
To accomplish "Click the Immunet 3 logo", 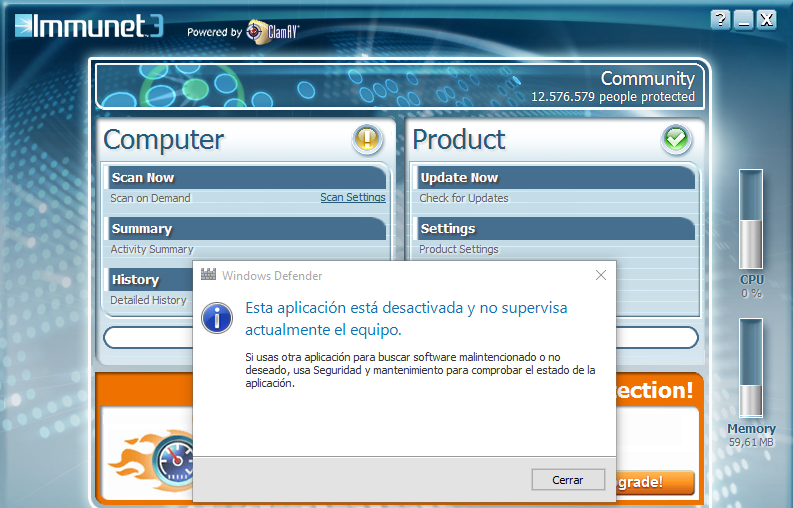I will pos(89,26).
